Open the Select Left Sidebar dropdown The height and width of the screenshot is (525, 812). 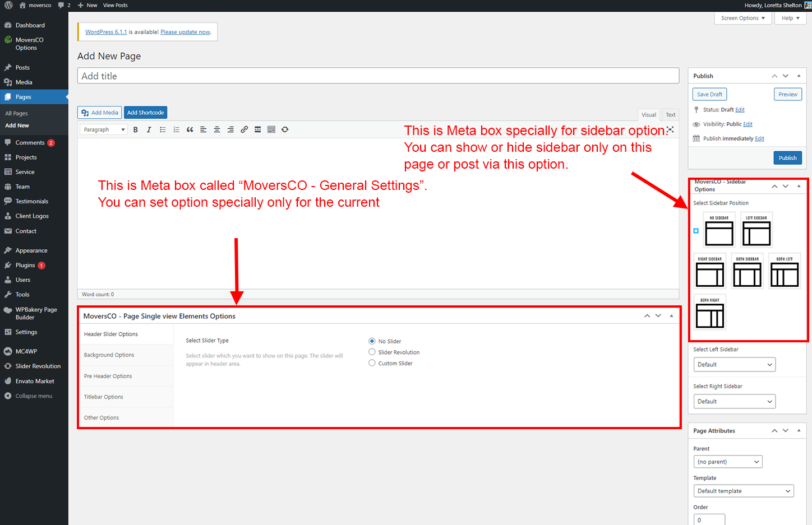coord(734,365)
